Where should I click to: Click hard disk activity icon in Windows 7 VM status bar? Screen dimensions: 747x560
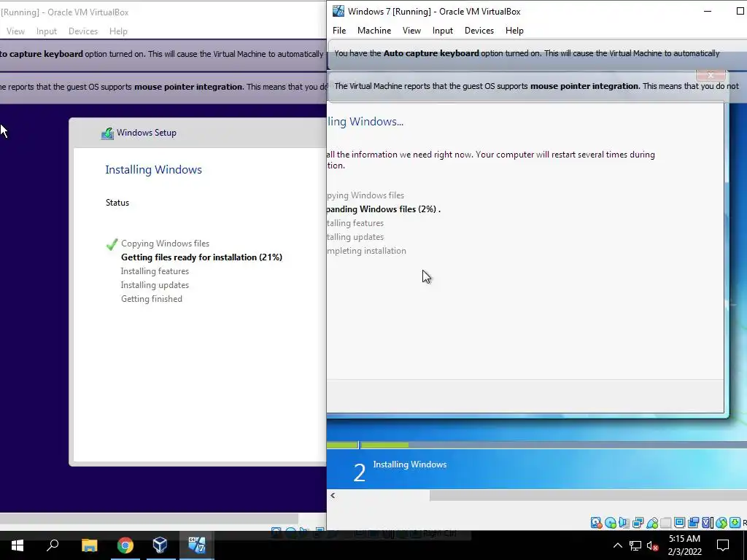coord(596,523)
